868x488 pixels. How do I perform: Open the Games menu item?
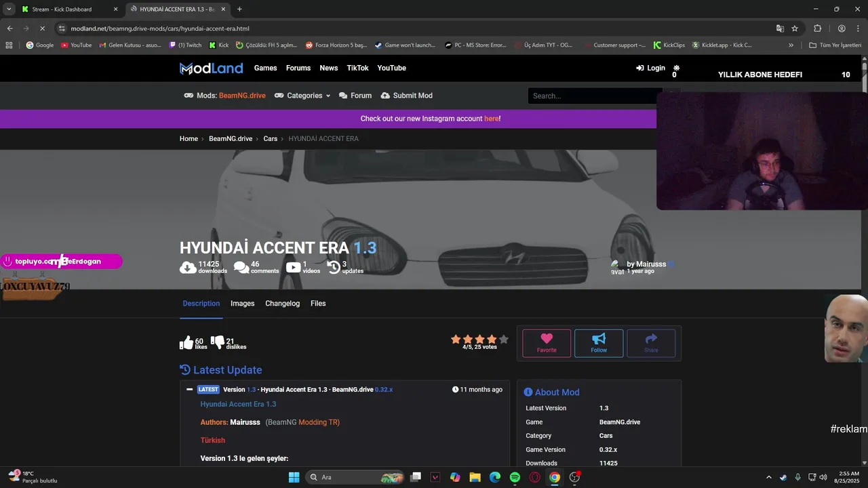tap(265, 68)
